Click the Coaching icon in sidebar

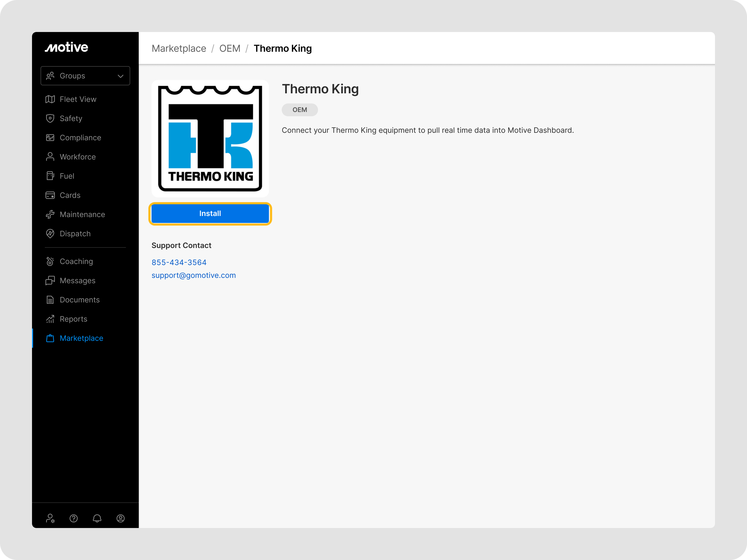pyautogui.click(x=50, y=261)
